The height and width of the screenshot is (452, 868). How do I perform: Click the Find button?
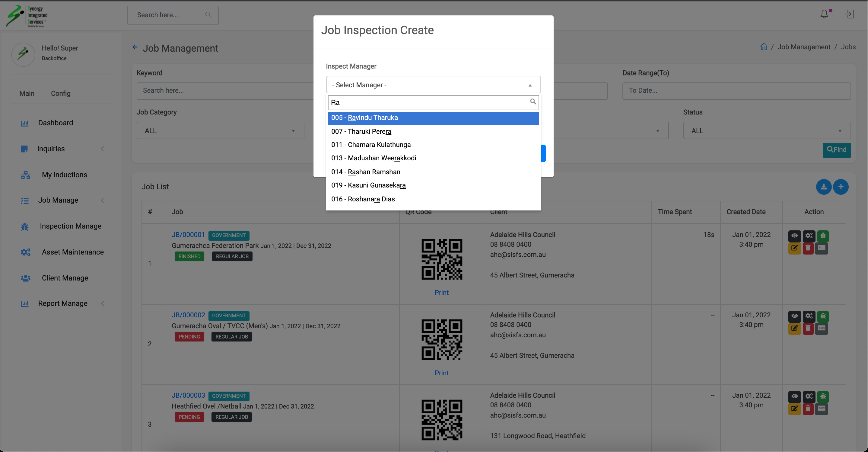point(836,150)
